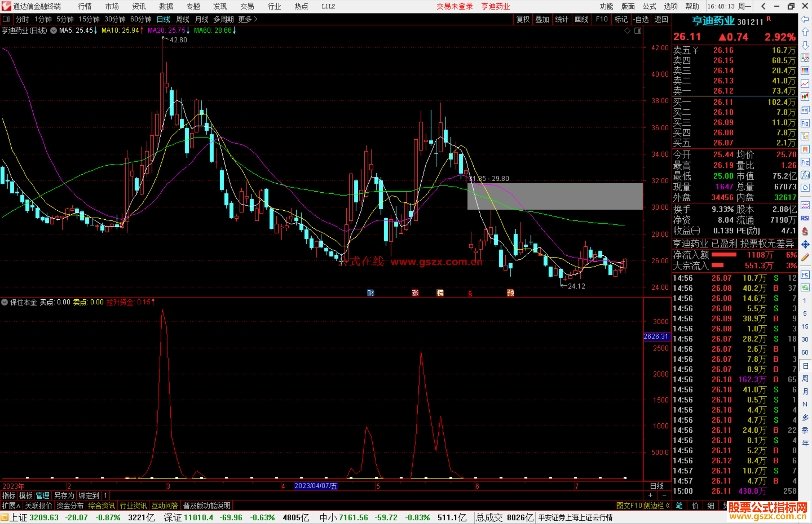Viewport: 812px width, 524px height.
Task: Expand the 扩展 panel at bottom left
Action: [11, 506]
